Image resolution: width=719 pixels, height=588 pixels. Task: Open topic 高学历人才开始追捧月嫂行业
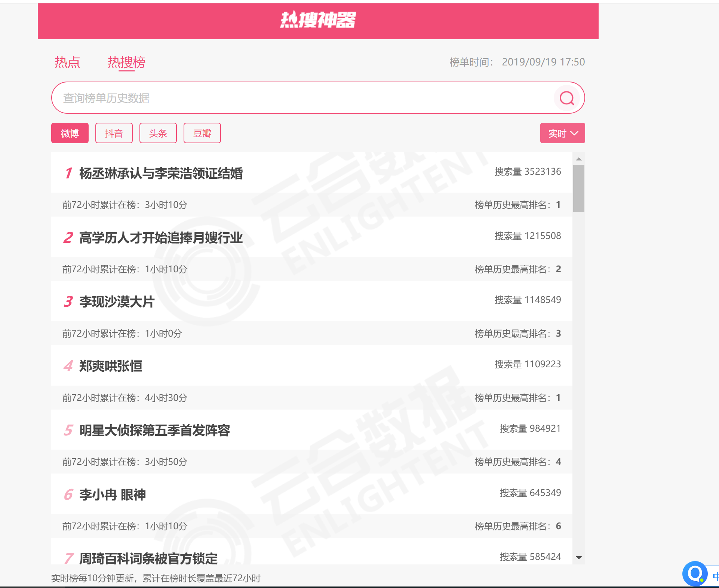[161, 238]
